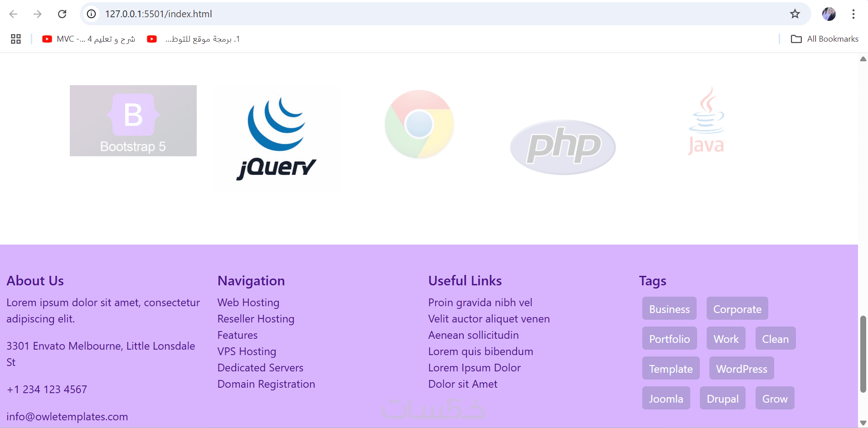Open the All Bookmarks folder

coord(824,39)
